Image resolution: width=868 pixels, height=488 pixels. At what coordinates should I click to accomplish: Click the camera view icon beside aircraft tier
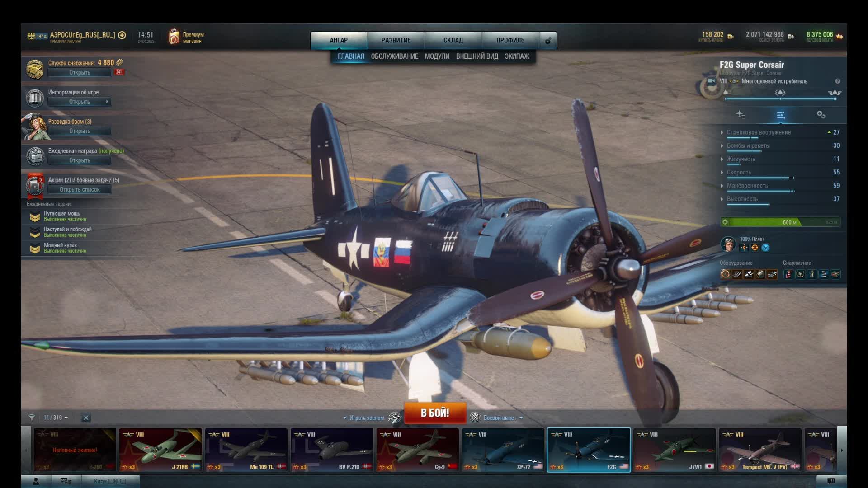coord(711,81)
